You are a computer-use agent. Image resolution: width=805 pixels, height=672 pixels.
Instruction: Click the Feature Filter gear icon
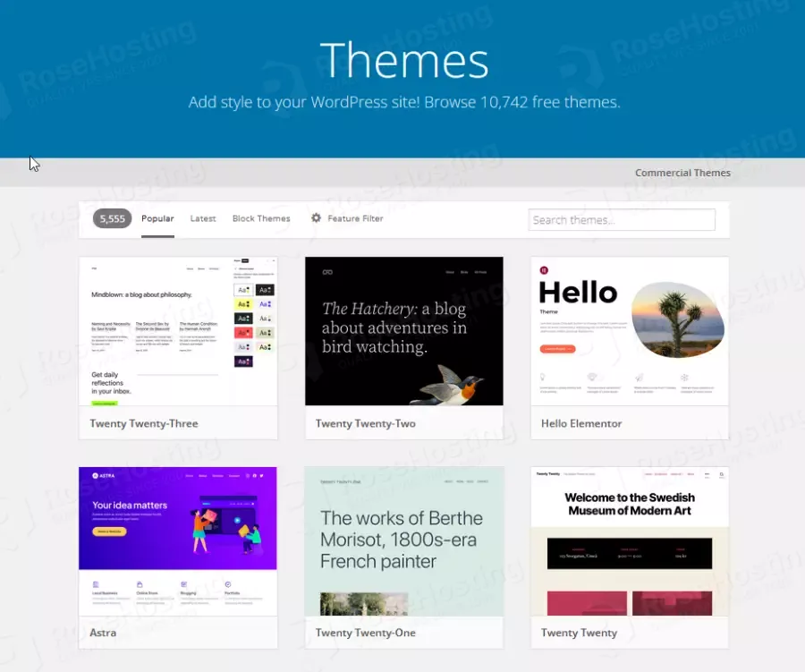[x=317, y=217]
